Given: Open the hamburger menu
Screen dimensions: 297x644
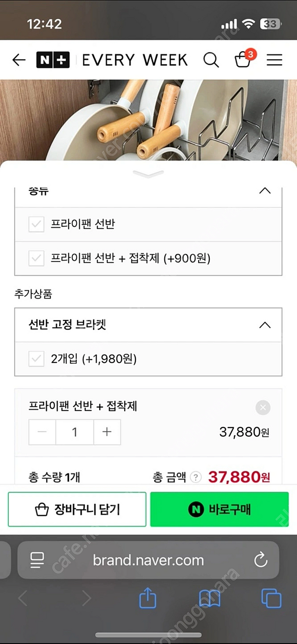Looking at the screenshot, I should click(x=274, y=60).
